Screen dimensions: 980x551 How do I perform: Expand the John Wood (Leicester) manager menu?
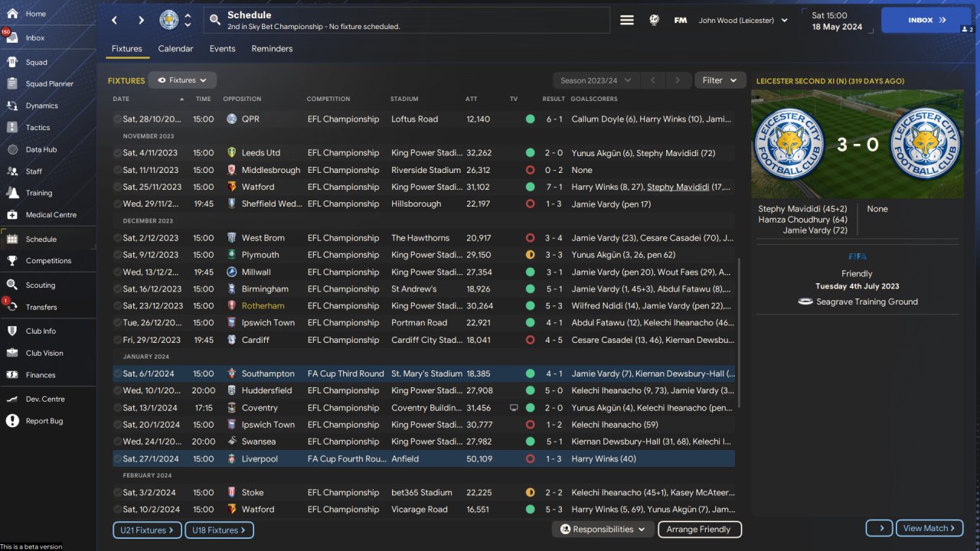pos(743,21)
